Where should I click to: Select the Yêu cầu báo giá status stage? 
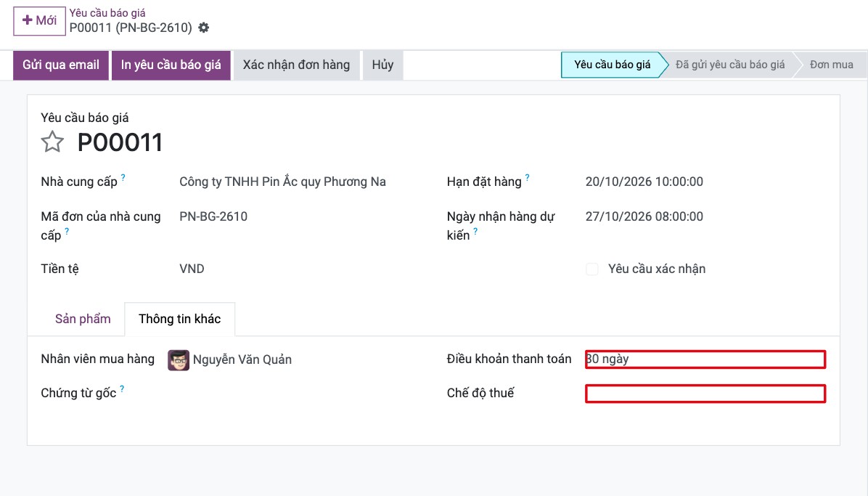pos(612,65)
